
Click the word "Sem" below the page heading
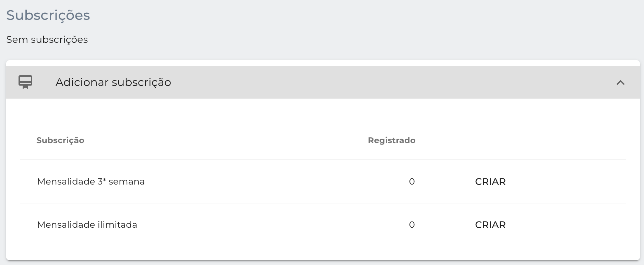17,40
